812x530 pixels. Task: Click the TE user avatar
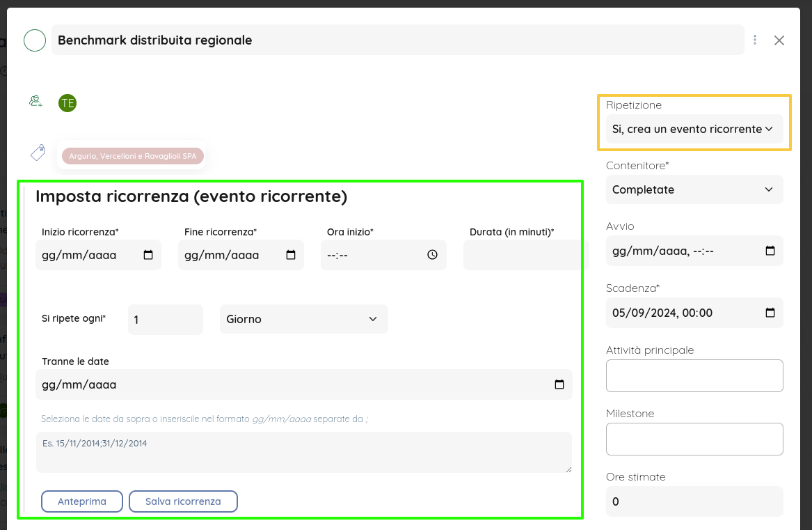67,103
